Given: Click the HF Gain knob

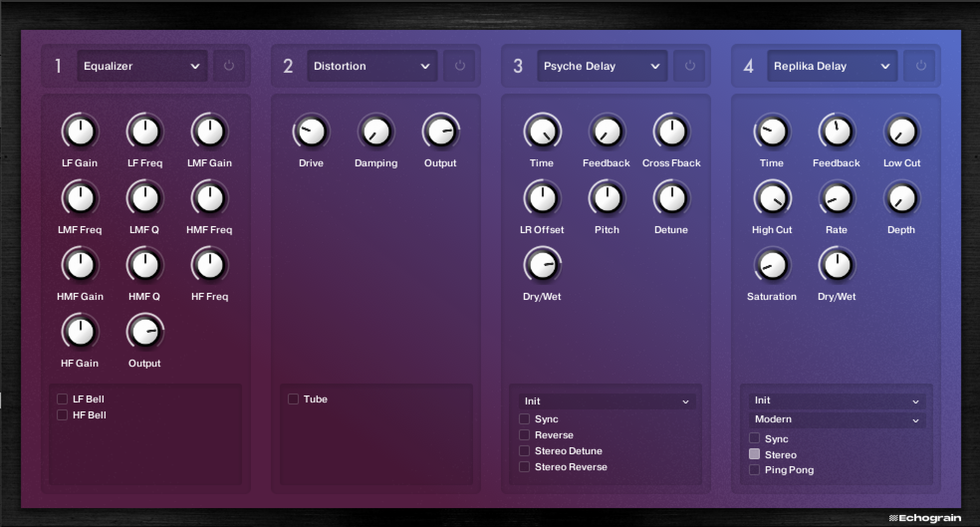Looking at the screenshot, I should coord(80,332).
